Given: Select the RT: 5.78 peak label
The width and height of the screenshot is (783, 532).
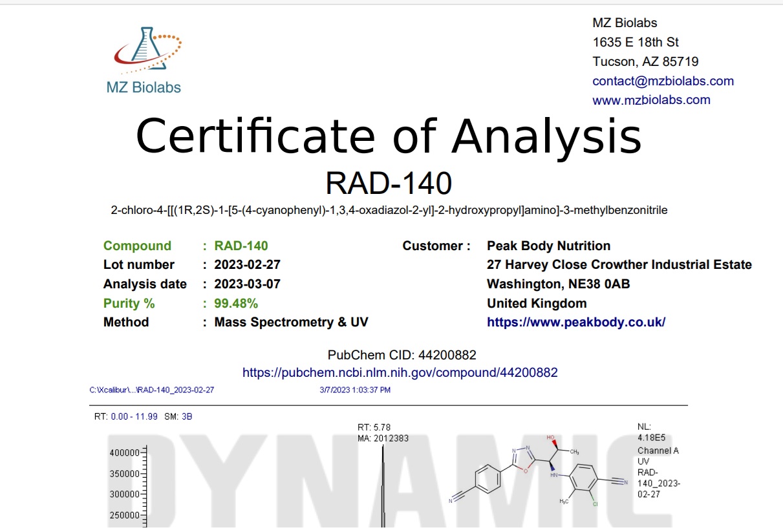Looking at the screenshot, I should [374, 427].
